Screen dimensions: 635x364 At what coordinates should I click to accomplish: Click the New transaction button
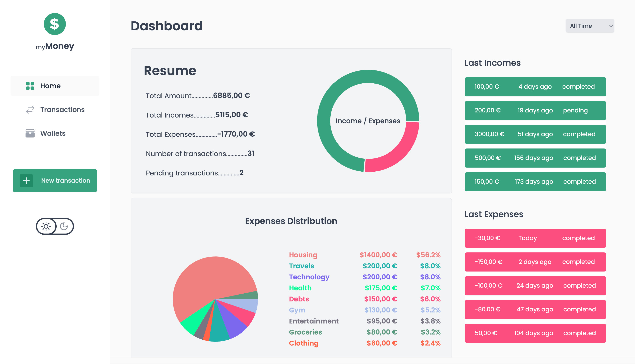click(55, 181)
